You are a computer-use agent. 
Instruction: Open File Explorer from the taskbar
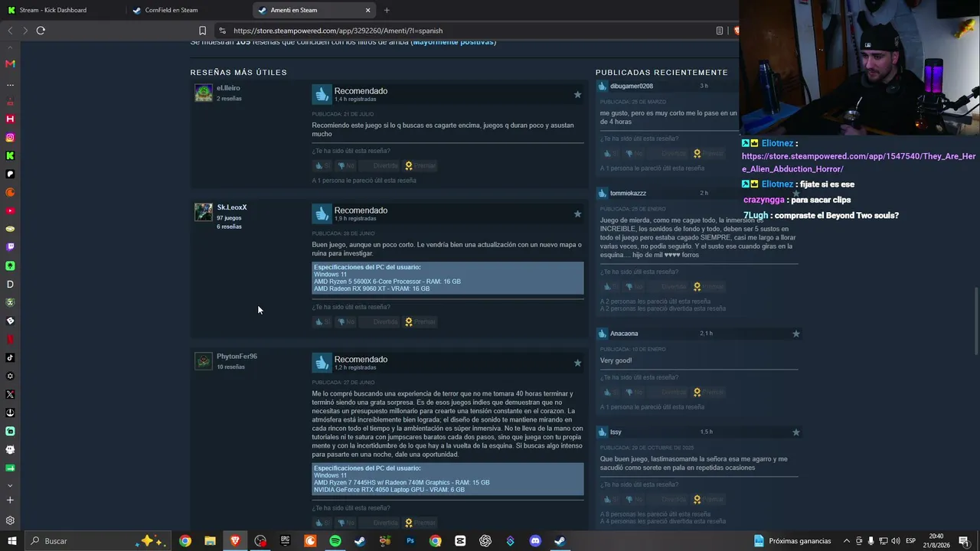[211, 541]
